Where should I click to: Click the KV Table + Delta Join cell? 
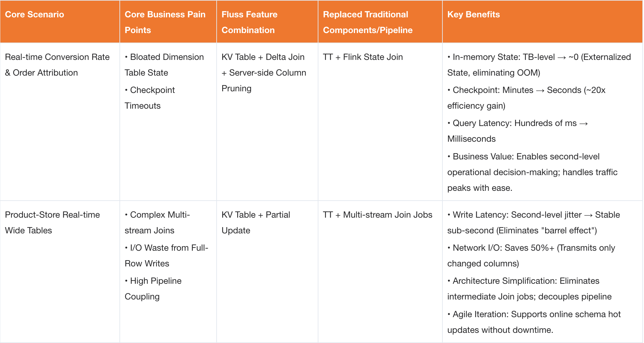(264, 73)
